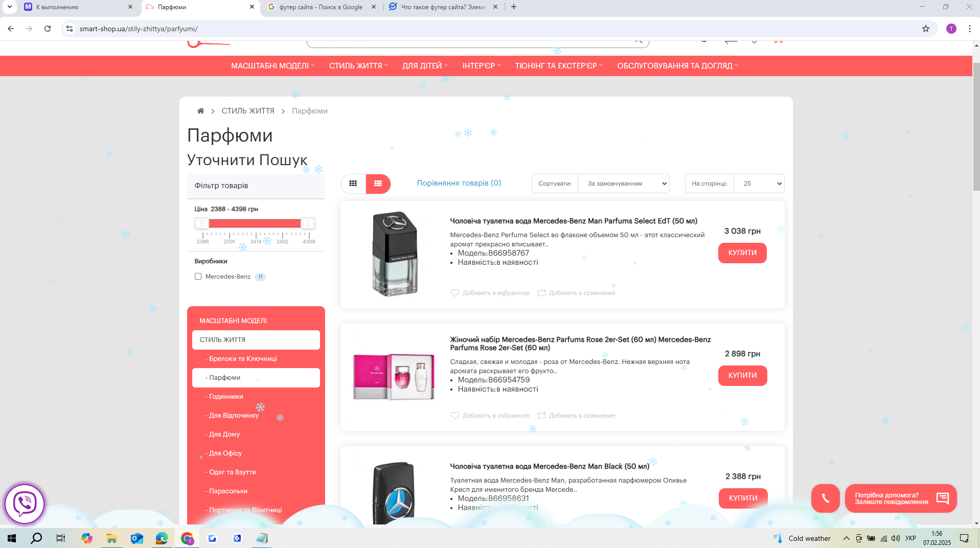Screen dimensions: 980x548
Task: Expand ІНТЕР'ЄР navigation menu
Action: pyautogui.click(x=482, y=66)
